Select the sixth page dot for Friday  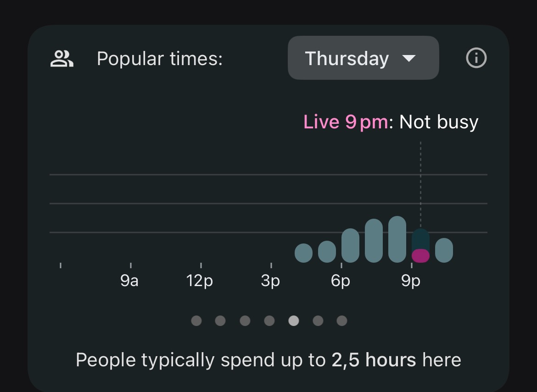[318, 320]
